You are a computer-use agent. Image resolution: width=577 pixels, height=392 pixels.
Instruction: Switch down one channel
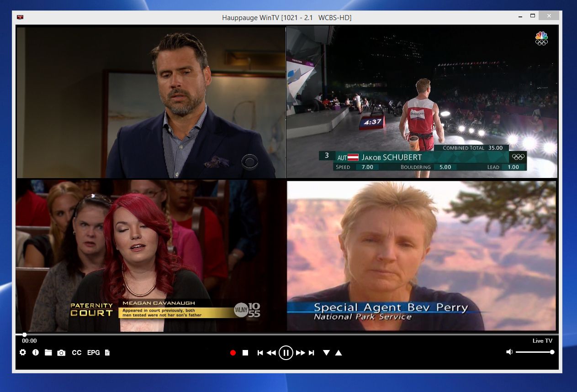(326, 353)
